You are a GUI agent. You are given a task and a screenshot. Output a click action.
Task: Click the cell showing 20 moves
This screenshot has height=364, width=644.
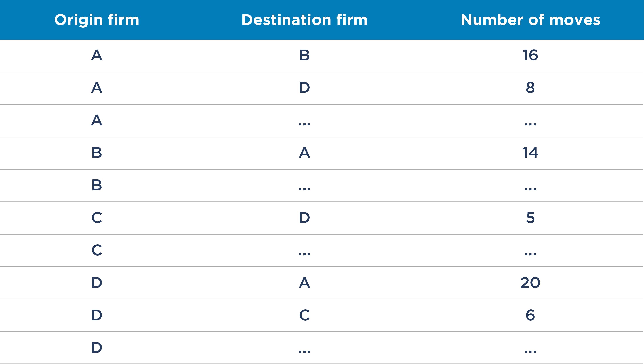click(530, 283)
